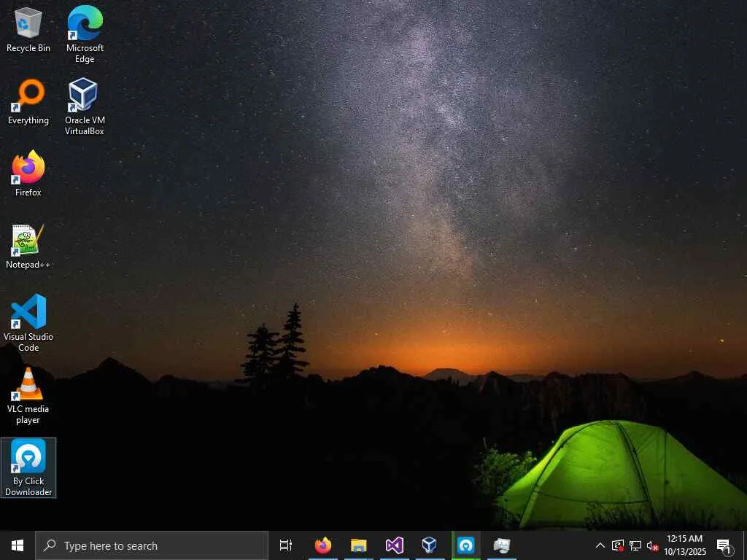Open File Explorer from the taskbar
This screenshot has width=747, height=560.
pyautogui.click(x=359, y=545)
